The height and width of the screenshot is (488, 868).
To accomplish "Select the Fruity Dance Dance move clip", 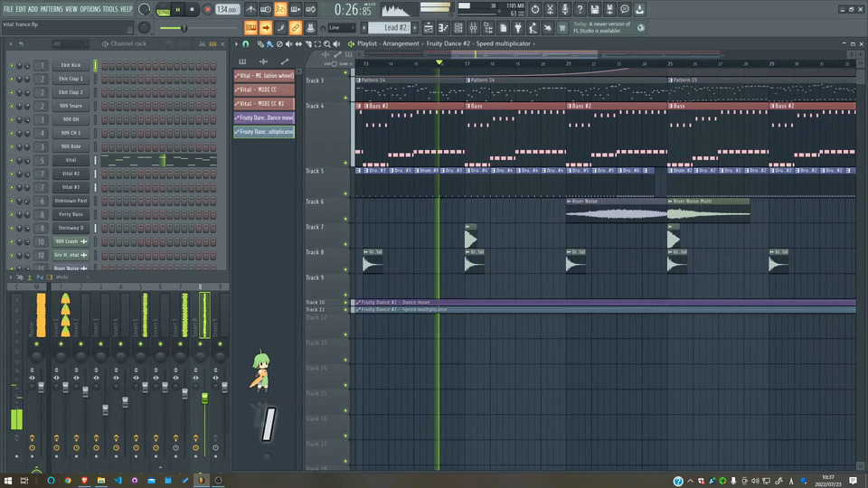I will coord(264,117).
